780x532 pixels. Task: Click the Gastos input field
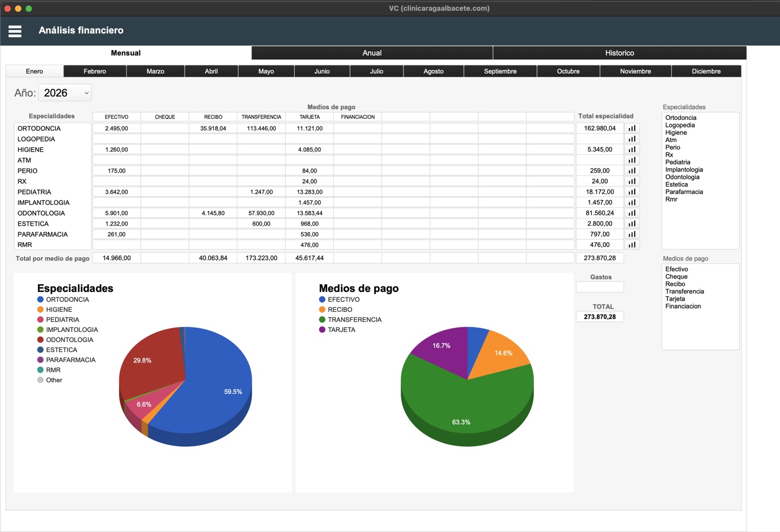click(x=599, y=287)
